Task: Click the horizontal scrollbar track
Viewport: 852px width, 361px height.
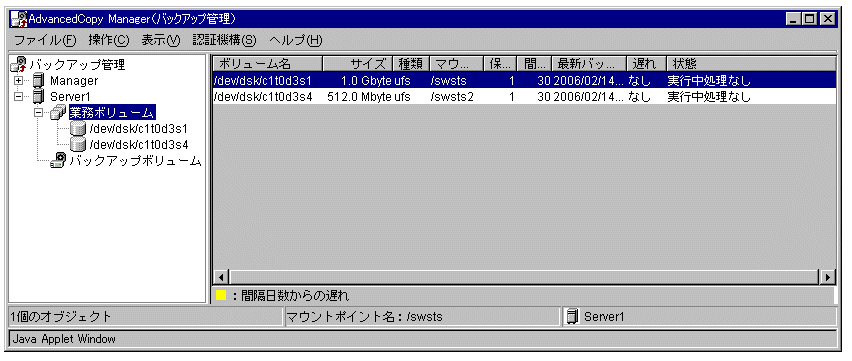Action: tap(524, 276)
